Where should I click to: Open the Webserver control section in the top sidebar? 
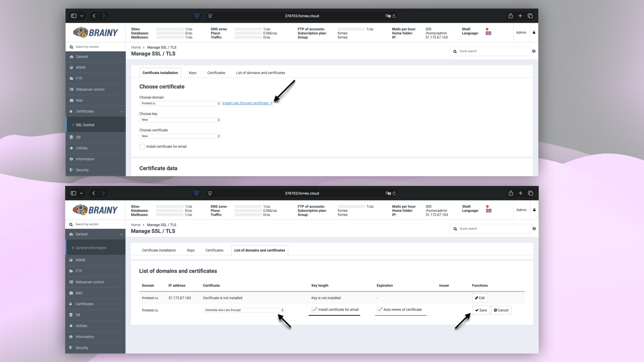tap(90, 89)
